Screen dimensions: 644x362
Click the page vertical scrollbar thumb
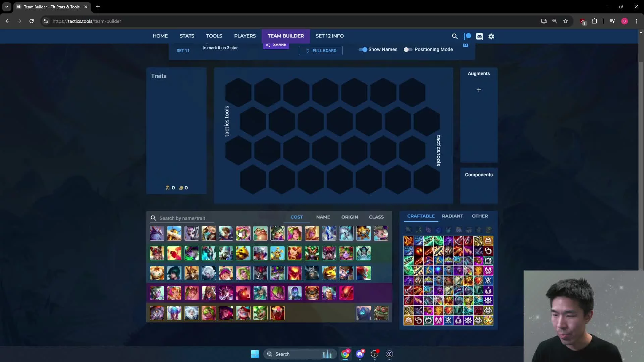641,166
